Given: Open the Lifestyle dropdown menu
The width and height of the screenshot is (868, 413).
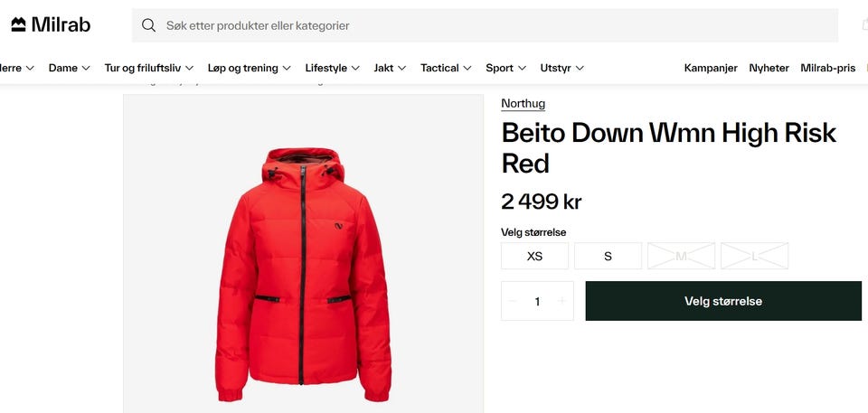Looking at the screenshot, I should tap(332, 68).
